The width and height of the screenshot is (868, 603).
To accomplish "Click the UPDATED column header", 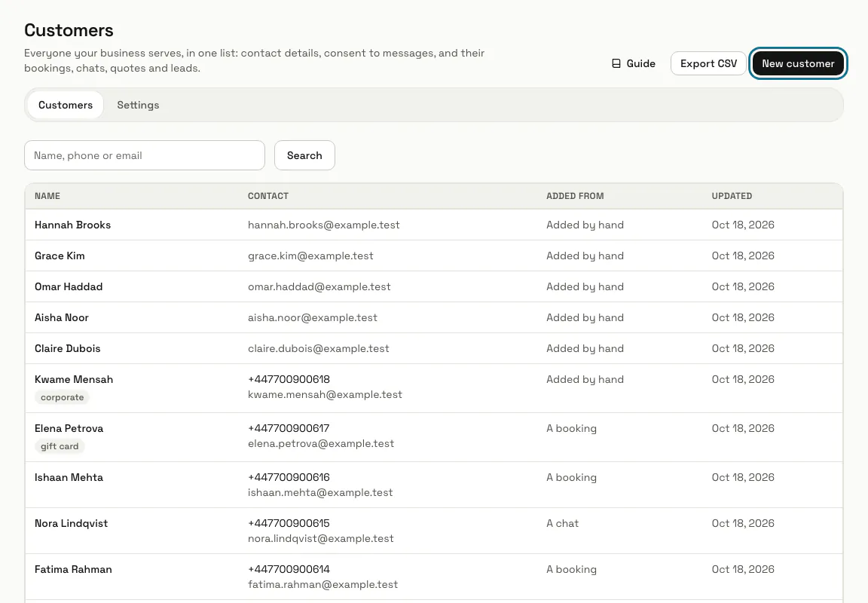I will click(732, 196).
